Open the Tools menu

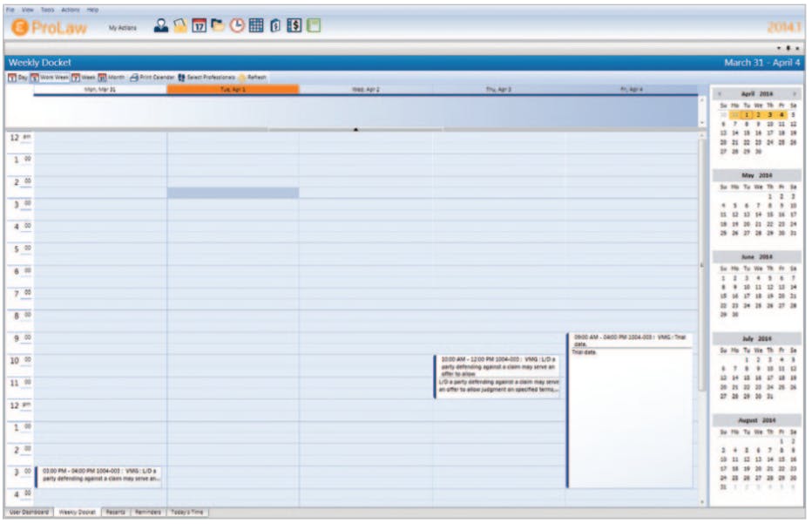pos(48,10)
